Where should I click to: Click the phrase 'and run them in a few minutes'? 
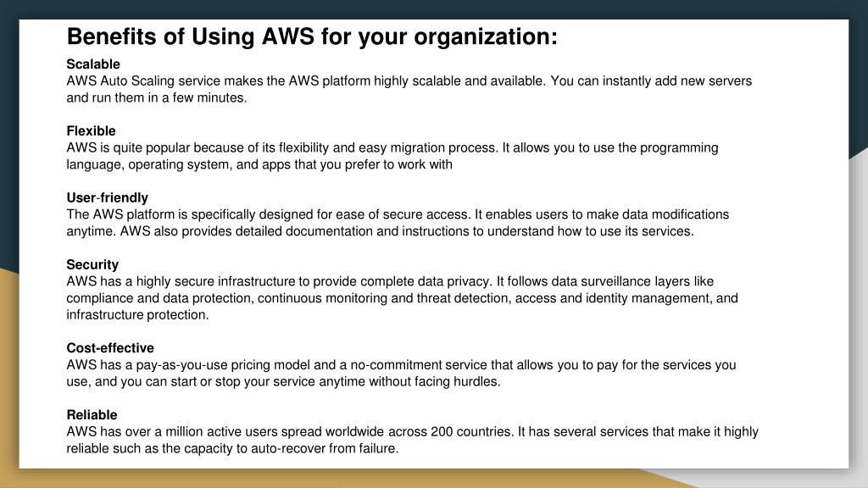point(157,98)
